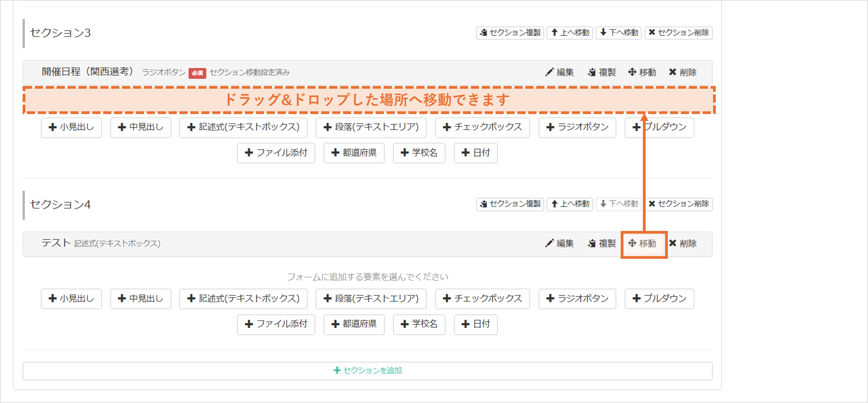The height and width of the screenshot is (403, 868).
Task: Click the 複製 icon for 開催日程（関西選考）
Action: click(602, 72)
